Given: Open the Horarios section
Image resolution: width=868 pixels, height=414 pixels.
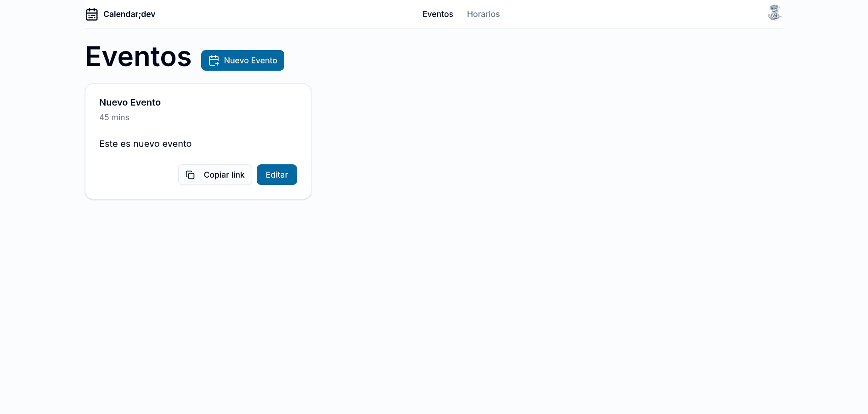Looking at the screenshot, I should pos(483,14).
